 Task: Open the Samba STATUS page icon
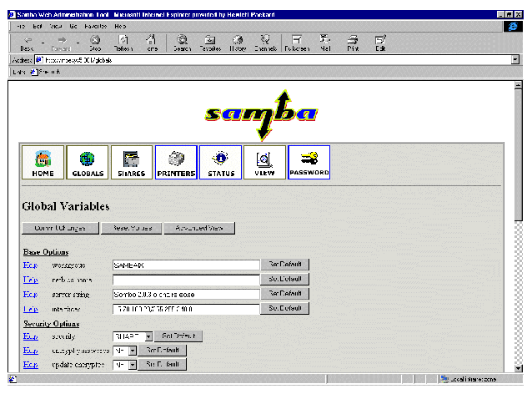(220, 162)
